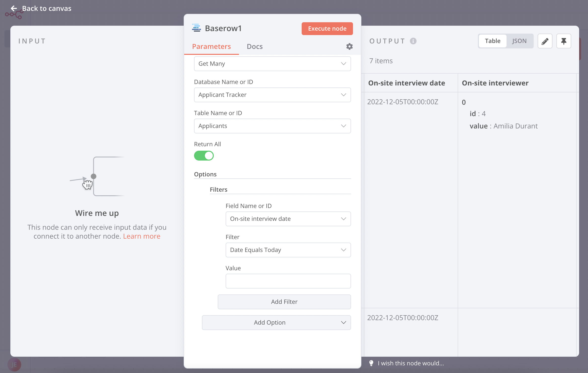588x373 pixels.
Task: Open the Date Equals Today filter dropdown
Action: coord(288,250)
